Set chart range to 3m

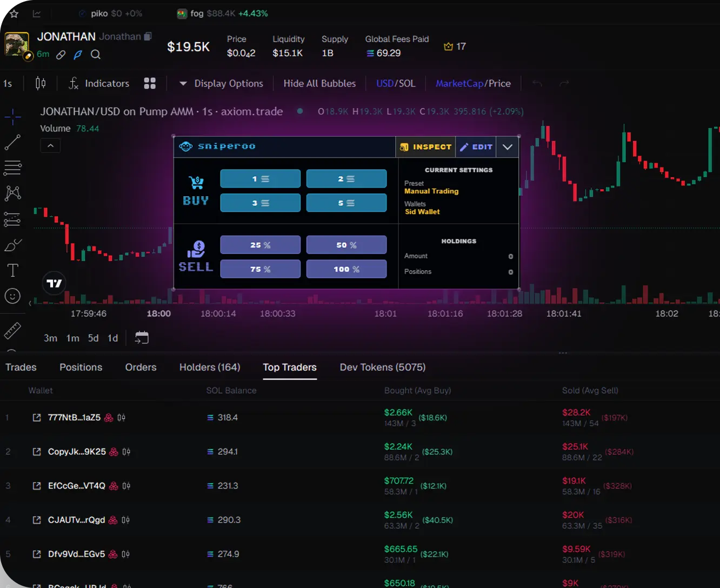point(50,338)
